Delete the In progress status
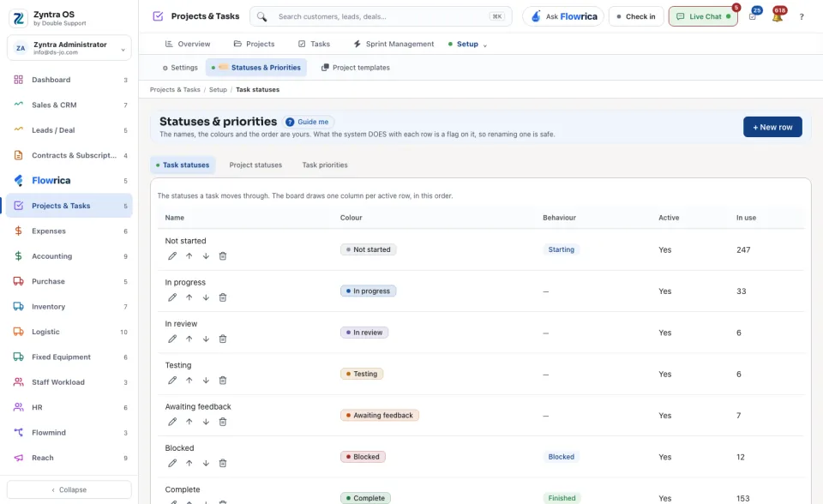This screenshot has height=504, width=823. [223, 297]
